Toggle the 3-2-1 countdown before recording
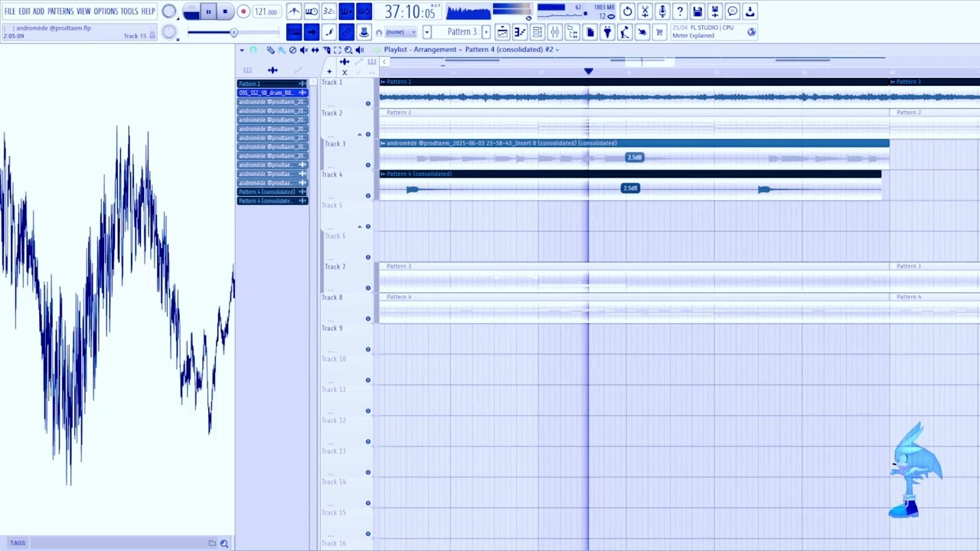This screenshot has width=980, height=551. click(x=328, y=11)
